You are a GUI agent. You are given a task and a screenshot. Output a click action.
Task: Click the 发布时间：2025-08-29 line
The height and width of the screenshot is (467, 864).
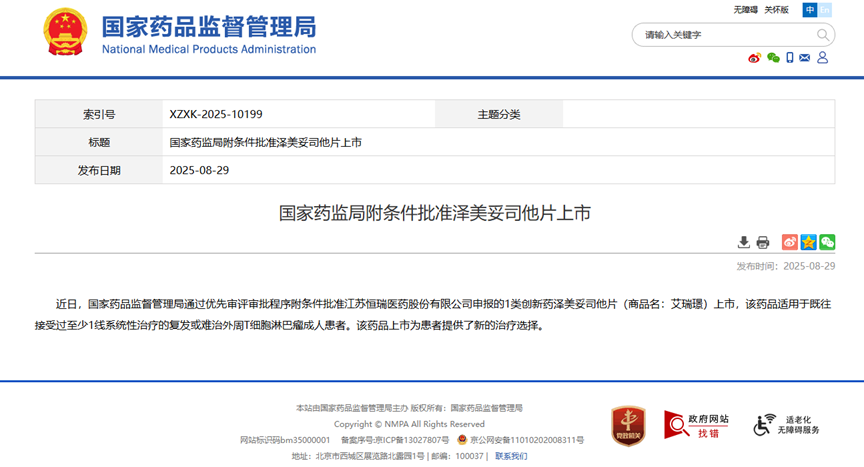click(x=786, y=267)
